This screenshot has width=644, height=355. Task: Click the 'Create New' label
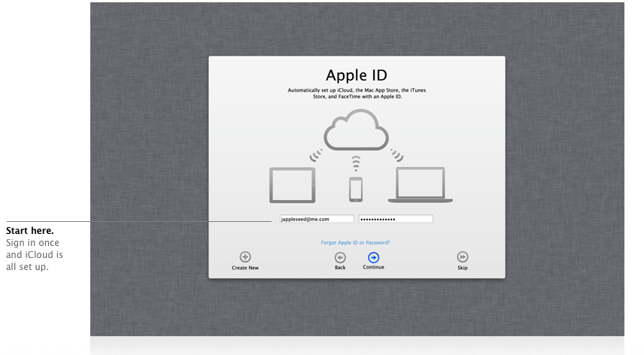pyautogui.click(x=245, y=268)
